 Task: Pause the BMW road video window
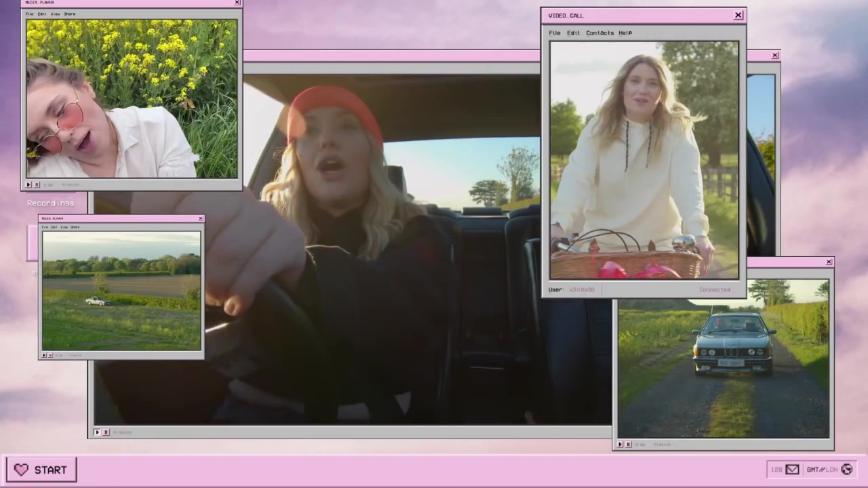click(629, 445)
